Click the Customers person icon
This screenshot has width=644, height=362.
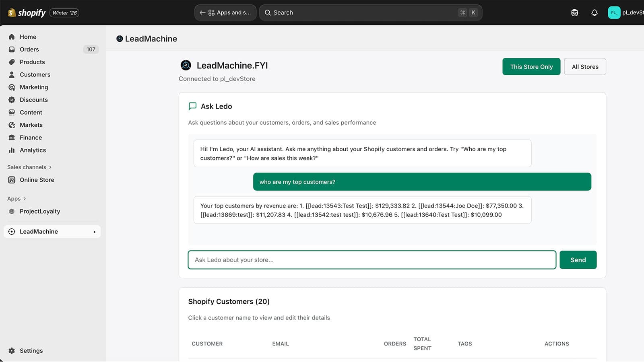pos(12,74)
